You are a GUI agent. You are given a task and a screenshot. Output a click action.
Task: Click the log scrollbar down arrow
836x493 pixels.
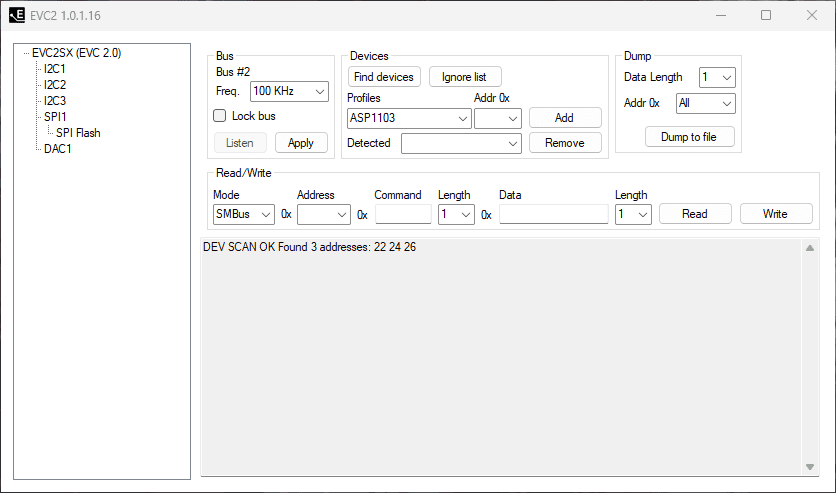[810, 466]
